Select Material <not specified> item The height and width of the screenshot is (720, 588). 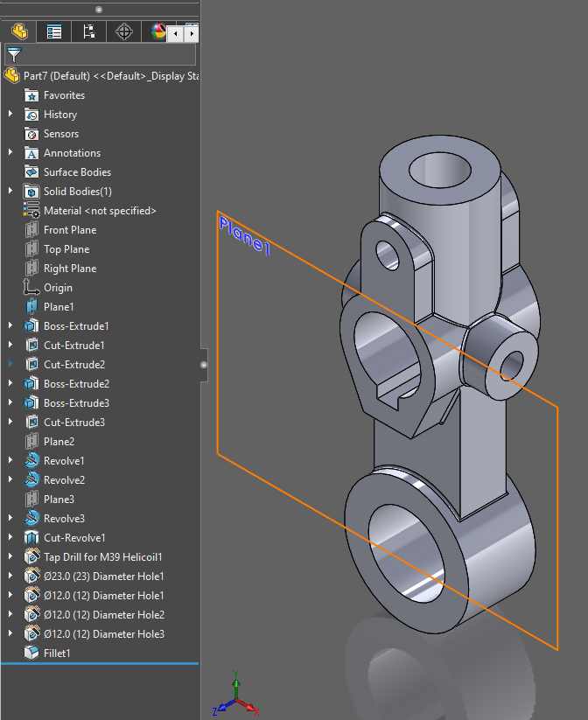coord(99,211)
